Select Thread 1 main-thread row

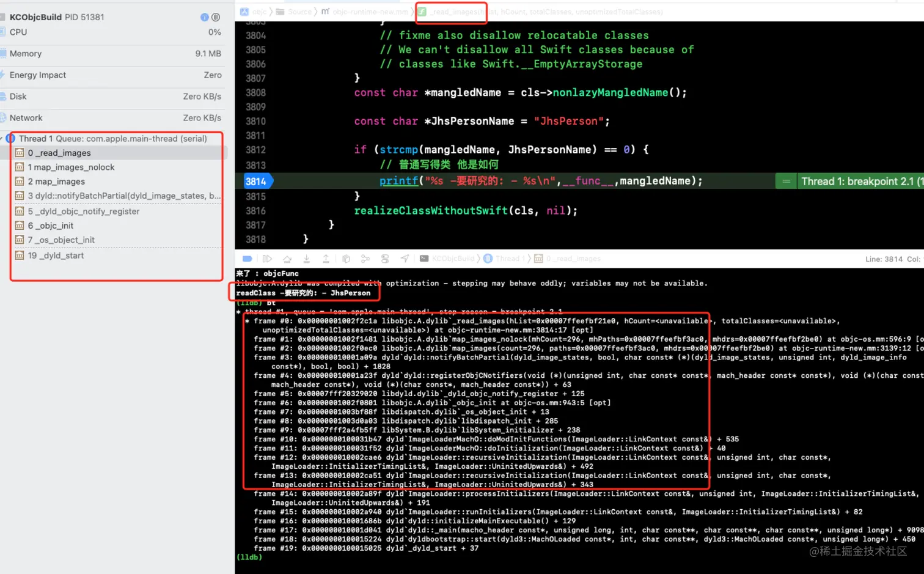[113, 139]
